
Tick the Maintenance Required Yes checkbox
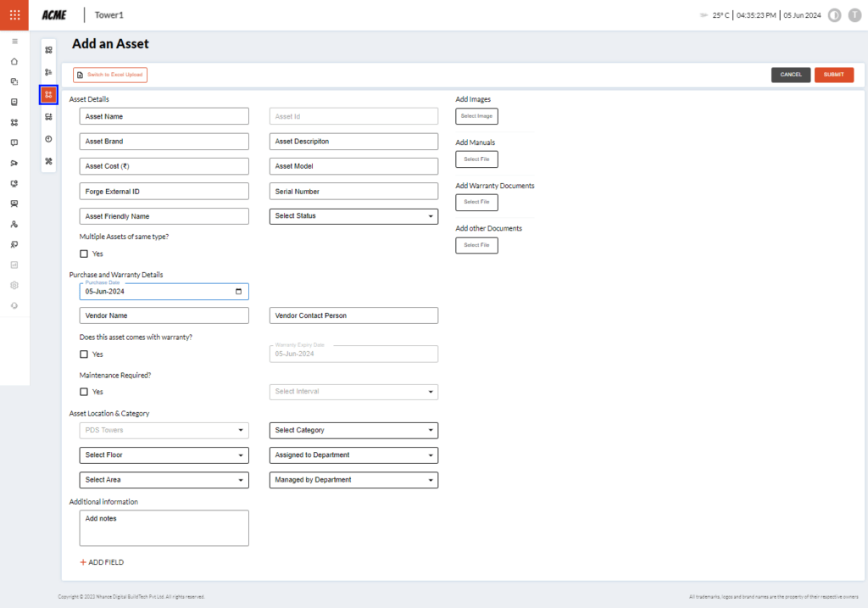tap(84, 392)
